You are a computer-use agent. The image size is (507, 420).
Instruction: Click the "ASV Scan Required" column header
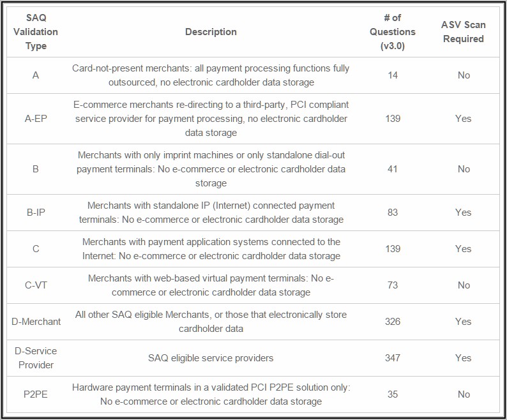[x=464, y=32]
